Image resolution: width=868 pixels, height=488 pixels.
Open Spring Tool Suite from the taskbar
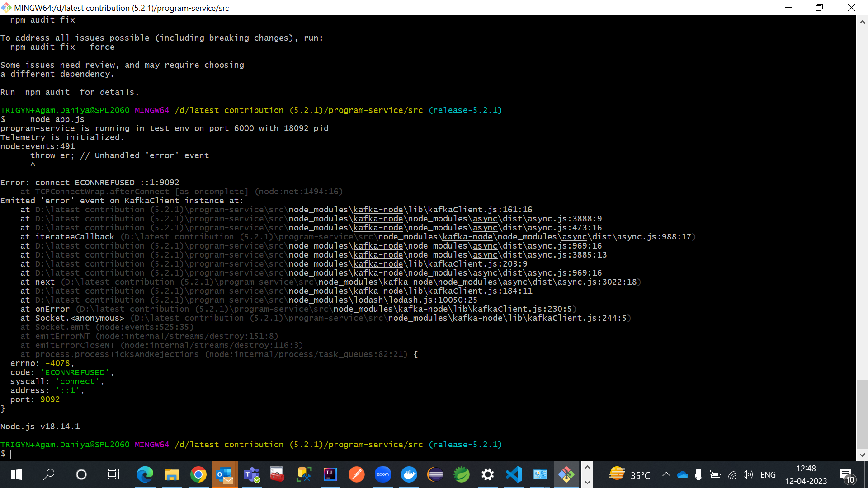462,474
